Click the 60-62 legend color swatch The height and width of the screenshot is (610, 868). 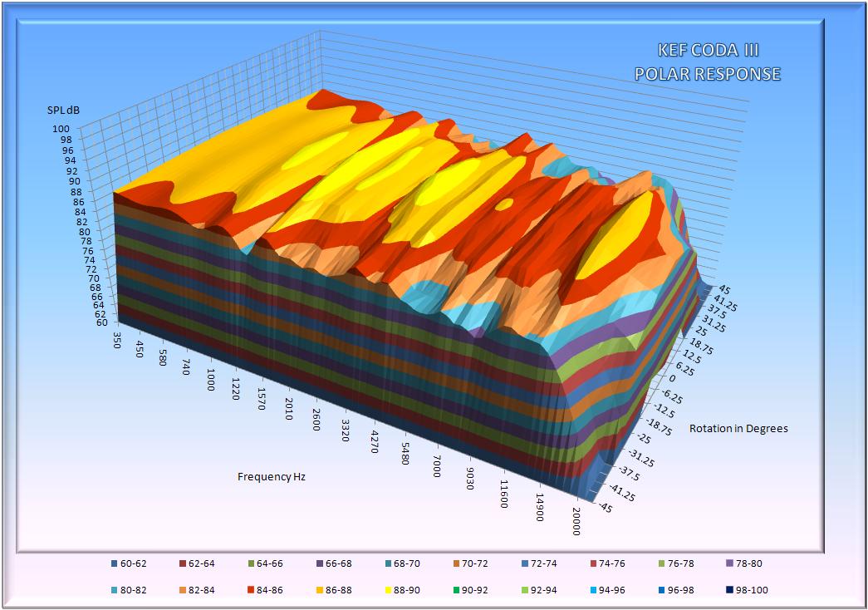pyautogui.click(x=115, y=563)
